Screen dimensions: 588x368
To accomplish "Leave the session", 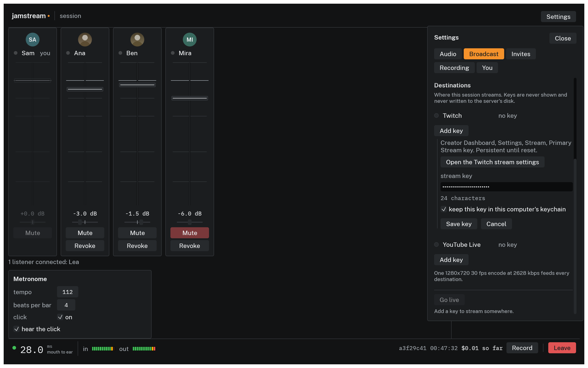I will point(562,348).
